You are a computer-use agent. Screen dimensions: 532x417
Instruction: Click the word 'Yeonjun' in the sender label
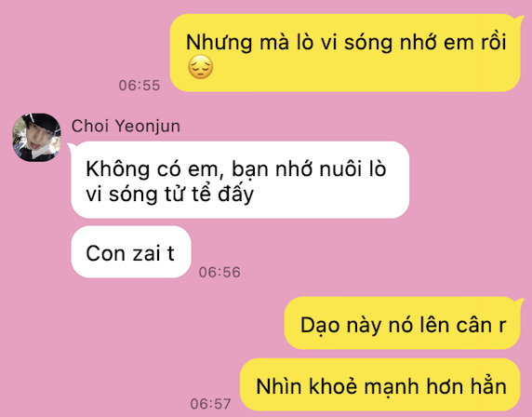pos(148,126)
